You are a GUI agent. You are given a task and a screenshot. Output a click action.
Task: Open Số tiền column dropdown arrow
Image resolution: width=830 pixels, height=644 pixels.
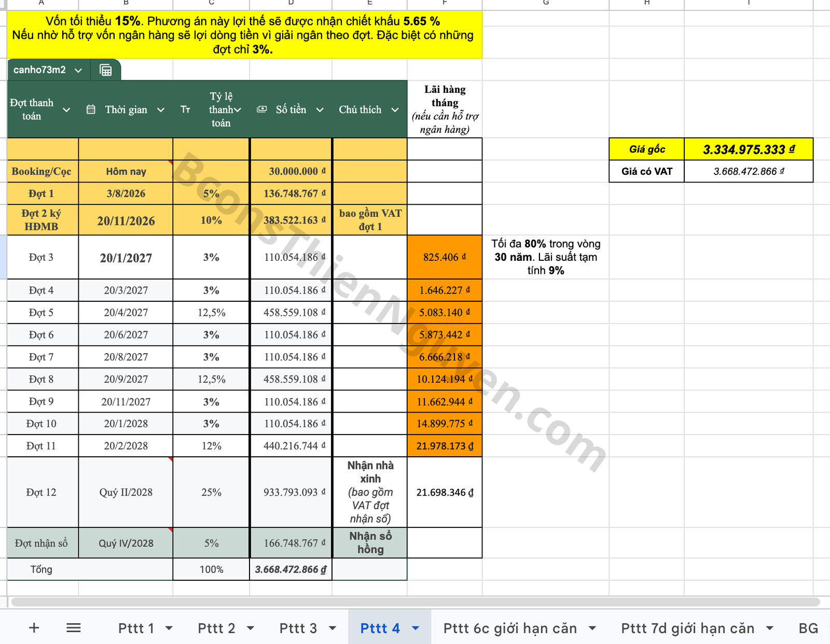(320, 110)
